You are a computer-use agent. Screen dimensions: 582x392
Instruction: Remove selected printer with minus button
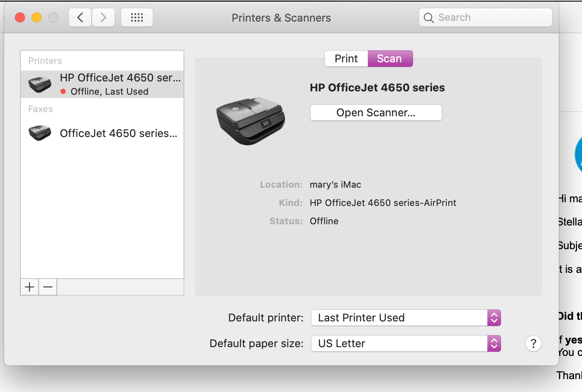coord(48,287)
